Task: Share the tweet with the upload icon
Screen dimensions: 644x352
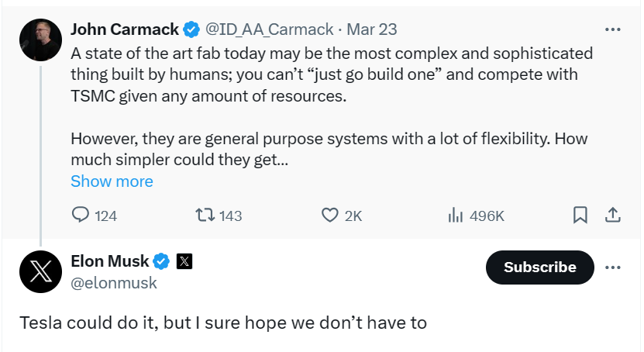Action: click(x=612, y=215)
